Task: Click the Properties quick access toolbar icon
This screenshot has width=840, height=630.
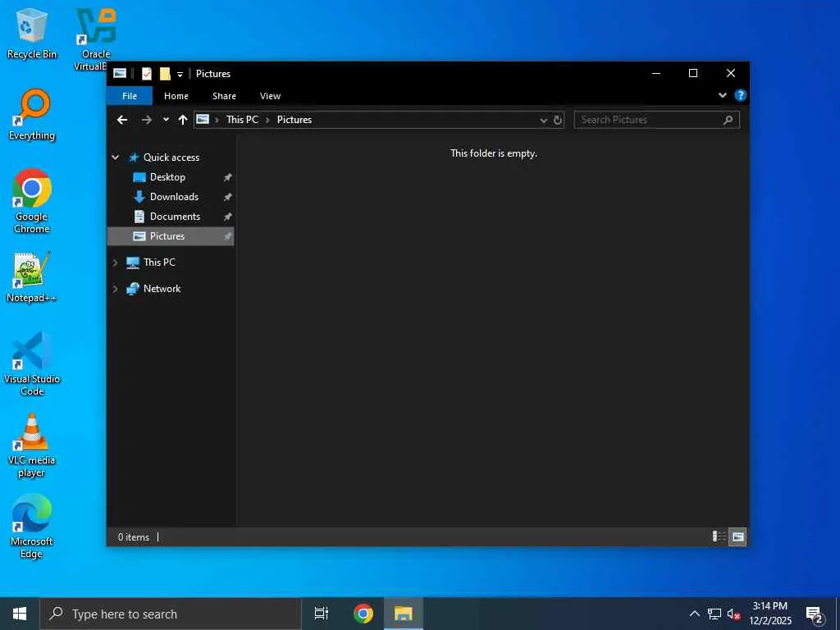Action: coord(146,73)
